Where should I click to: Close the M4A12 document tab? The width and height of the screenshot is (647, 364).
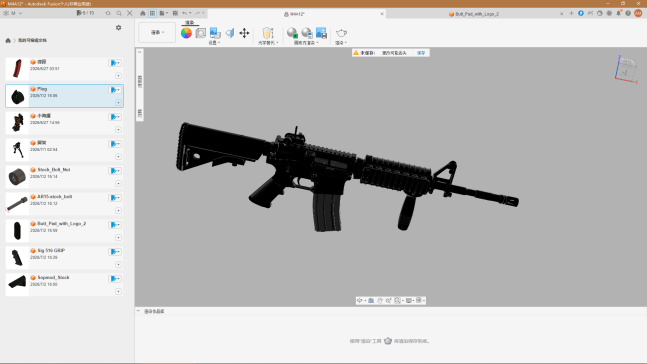pyautogui.click(x=382, y=14)
